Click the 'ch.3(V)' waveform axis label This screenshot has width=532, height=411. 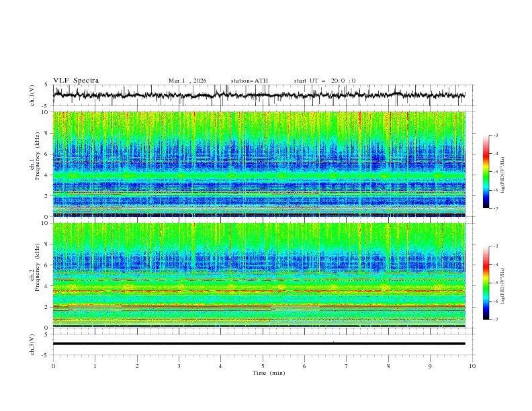[32, 345]
